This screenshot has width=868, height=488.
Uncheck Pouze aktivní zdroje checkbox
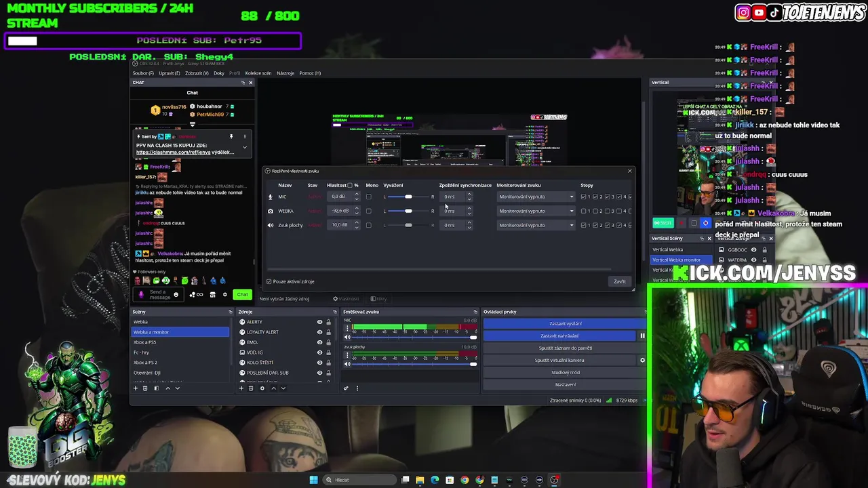(269, 281)
